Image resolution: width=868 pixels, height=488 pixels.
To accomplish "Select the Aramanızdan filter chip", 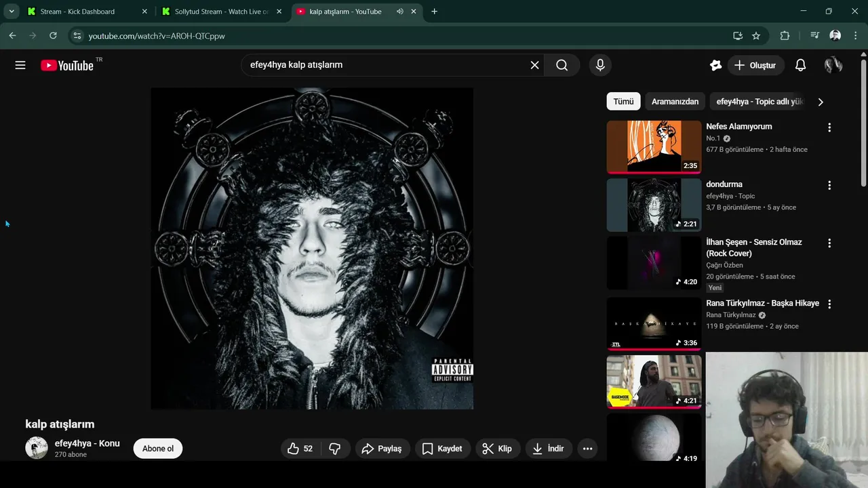I will 675,102.
